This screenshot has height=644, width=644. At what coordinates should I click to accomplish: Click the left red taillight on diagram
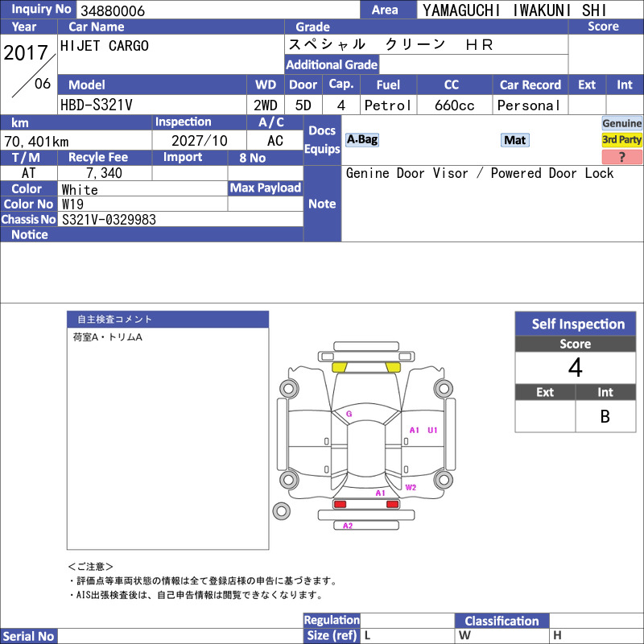tap(340, 504)
